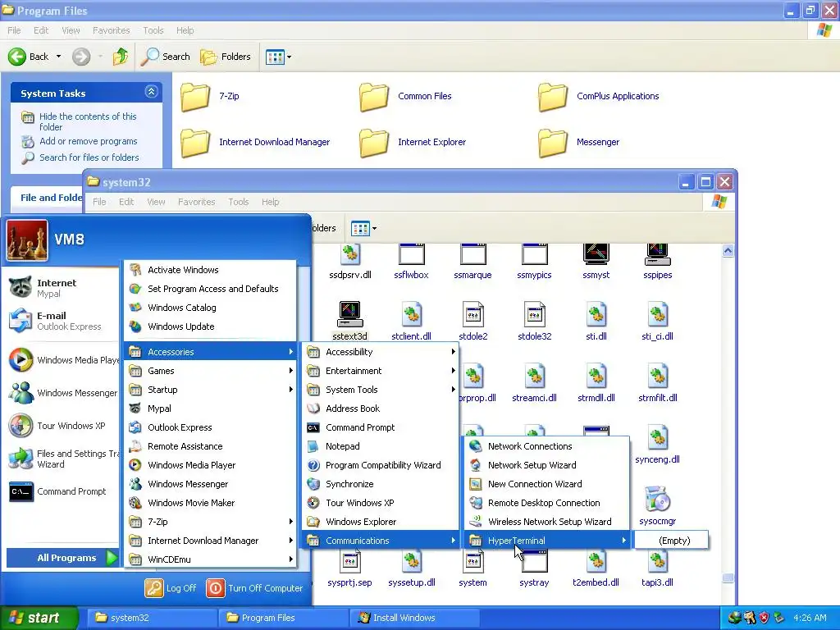Click the sstext3d file icon
Image resolution: width=840 pixels, height=630 pixels.
click(349, 314)
